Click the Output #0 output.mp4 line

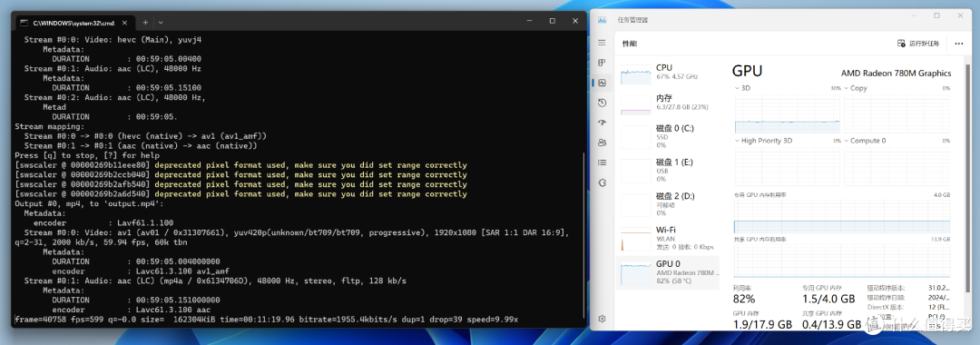(89, 203)
